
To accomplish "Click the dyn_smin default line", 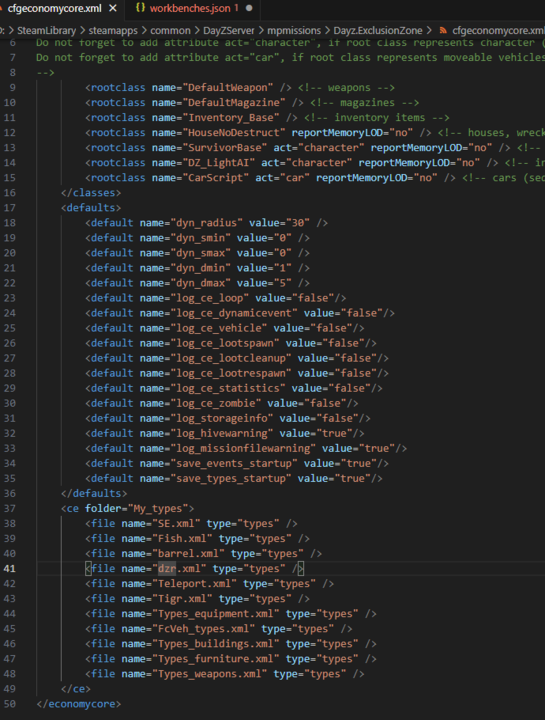I will (197, 238).
